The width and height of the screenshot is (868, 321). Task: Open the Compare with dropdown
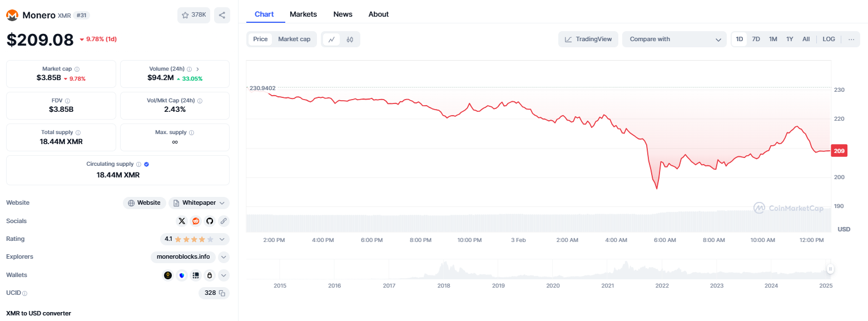click(674, 39)
